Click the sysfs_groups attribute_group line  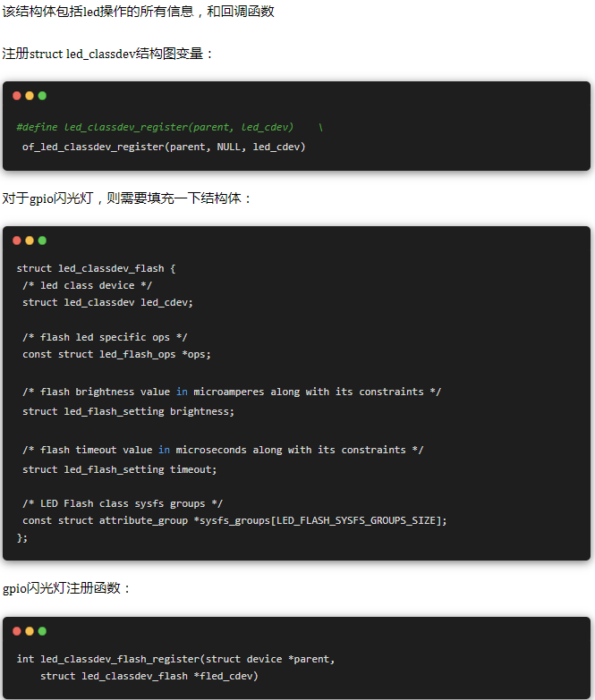click(x=234, y=520)
